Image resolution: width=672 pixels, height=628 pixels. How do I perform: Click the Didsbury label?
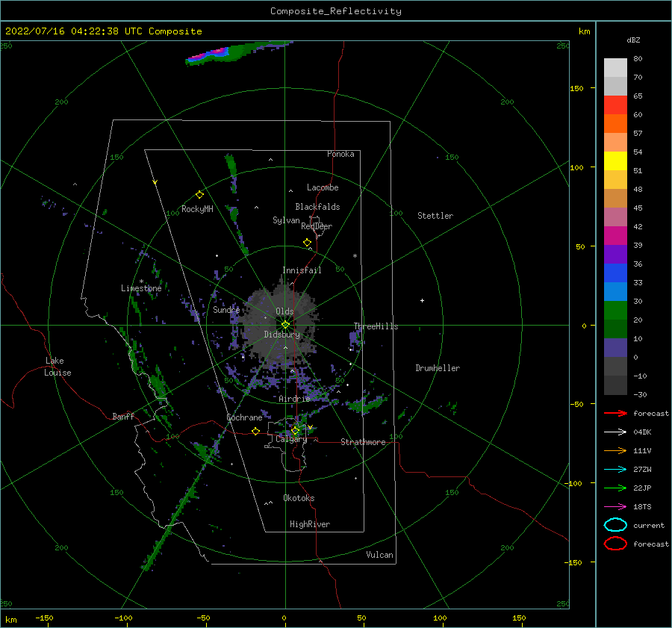(282, 335)
